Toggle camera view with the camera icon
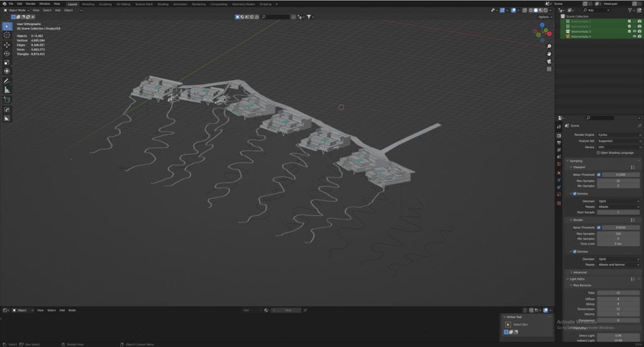The image size is (644, 347). (x=549, y=62)
